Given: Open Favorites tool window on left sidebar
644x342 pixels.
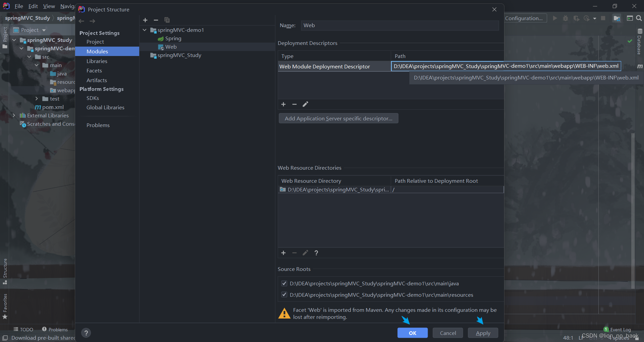Looking at the screenshot, I should tap(5, 306).
